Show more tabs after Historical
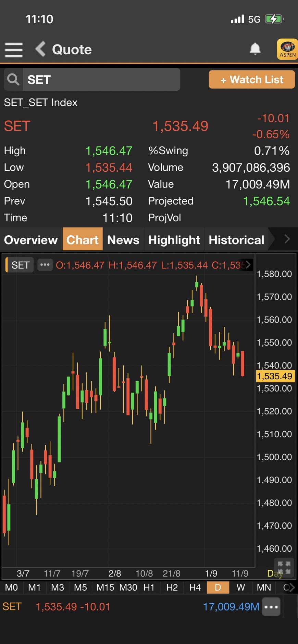This screenshot has width=298, height=644. [x=287, y=239]
